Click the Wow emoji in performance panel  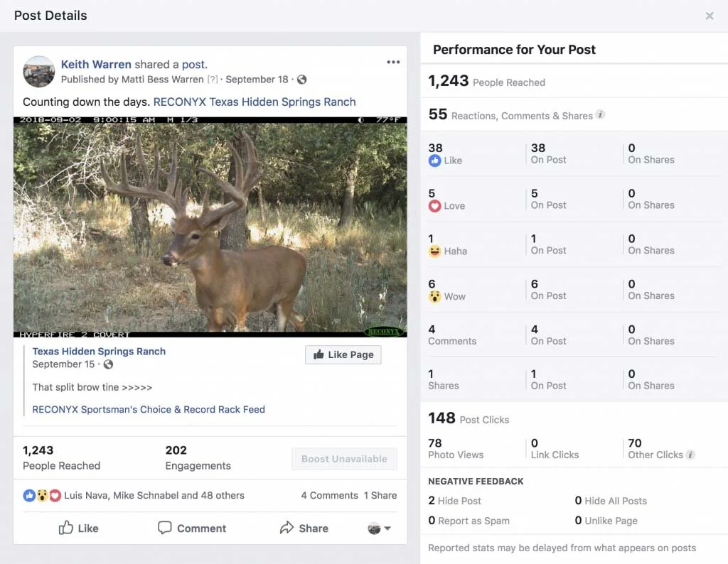pyautogui.click(x=434, y=296)
